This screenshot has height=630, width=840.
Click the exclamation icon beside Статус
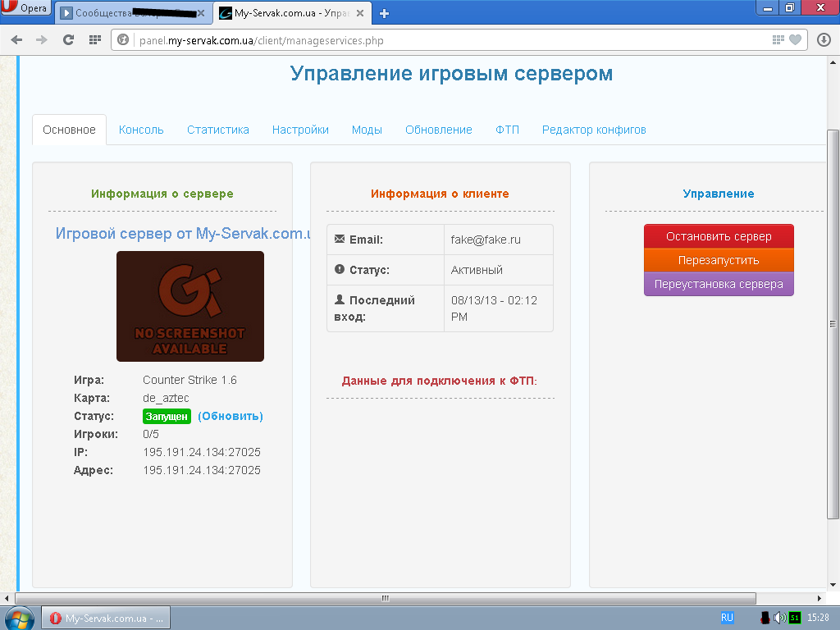[x=340, y=269]
